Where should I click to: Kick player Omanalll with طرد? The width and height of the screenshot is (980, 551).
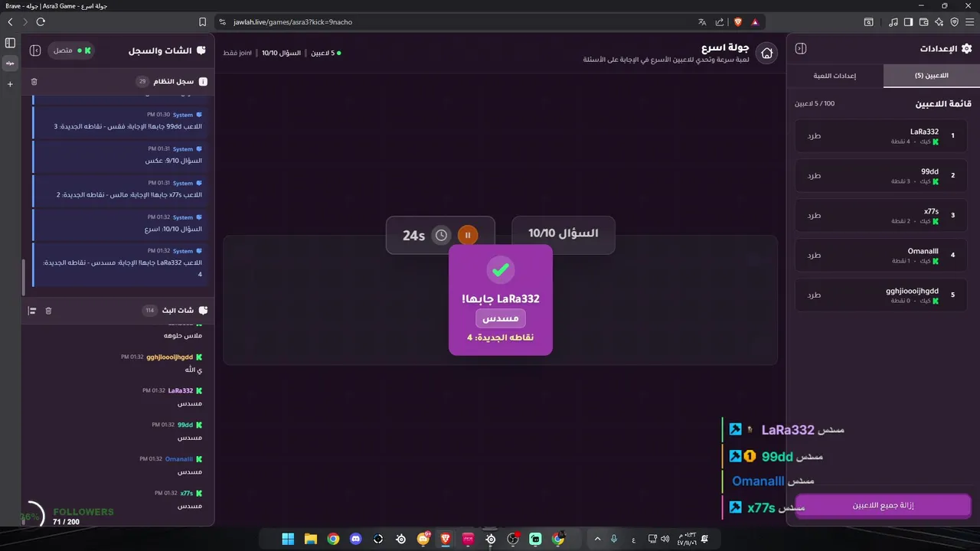tap(814, 255)
